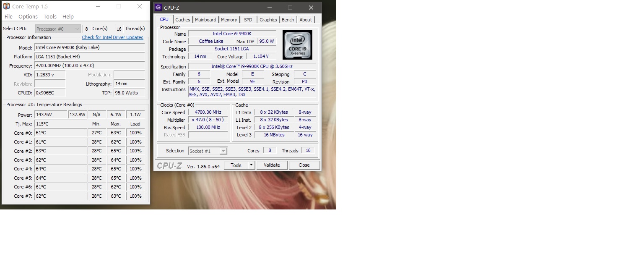
Task: Click the Level 2 cache value 8 x 256 KBytes
Action: tap(274, 127)
